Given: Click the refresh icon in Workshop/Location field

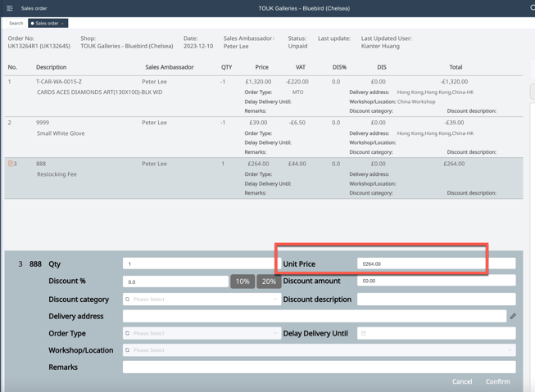Looking at the screenshot, I should [x=128, y=350].
